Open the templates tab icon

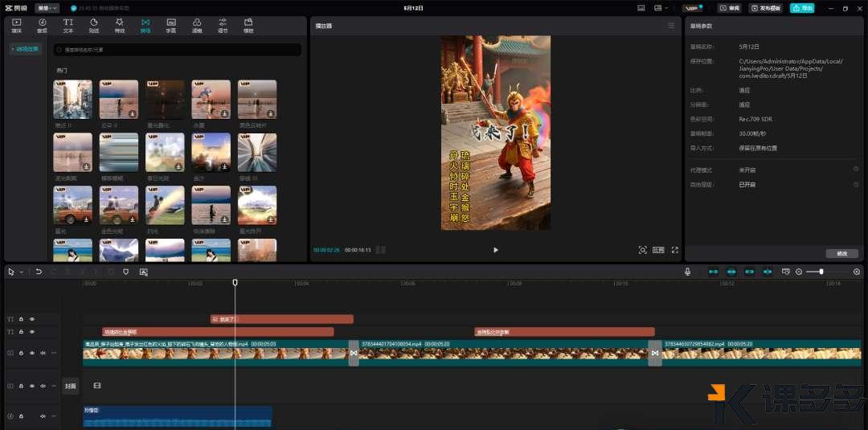click(x=248, y=26)
